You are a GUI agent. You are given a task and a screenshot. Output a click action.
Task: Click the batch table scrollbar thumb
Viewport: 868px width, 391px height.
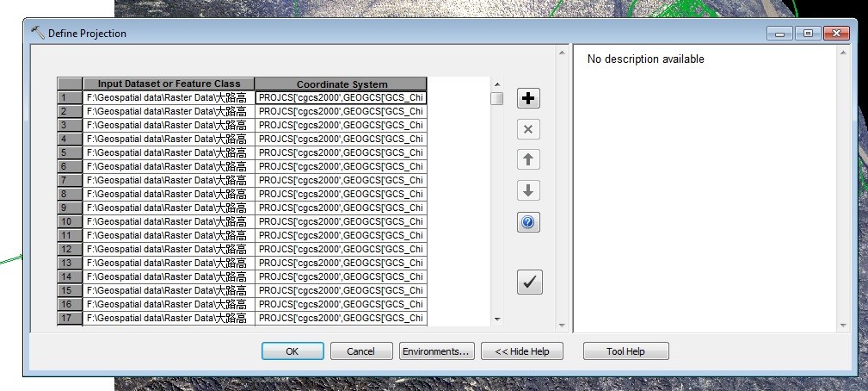[497, 98]
